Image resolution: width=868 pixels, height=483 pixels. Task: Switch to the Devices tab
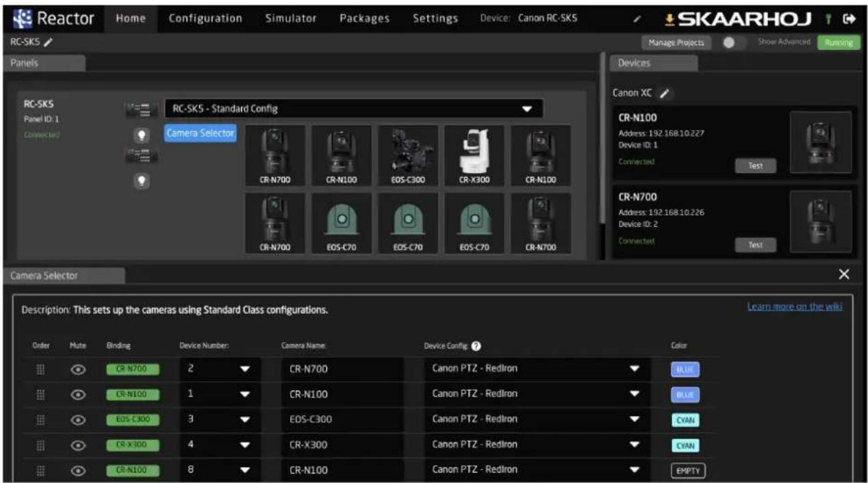654,63
